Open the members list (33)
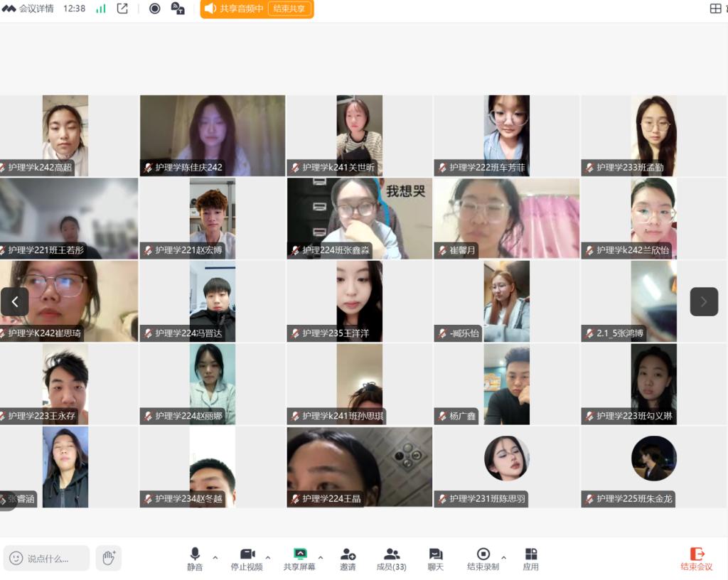Image resolution: width=728 pixels, height=580 pixels. point(391,559)
